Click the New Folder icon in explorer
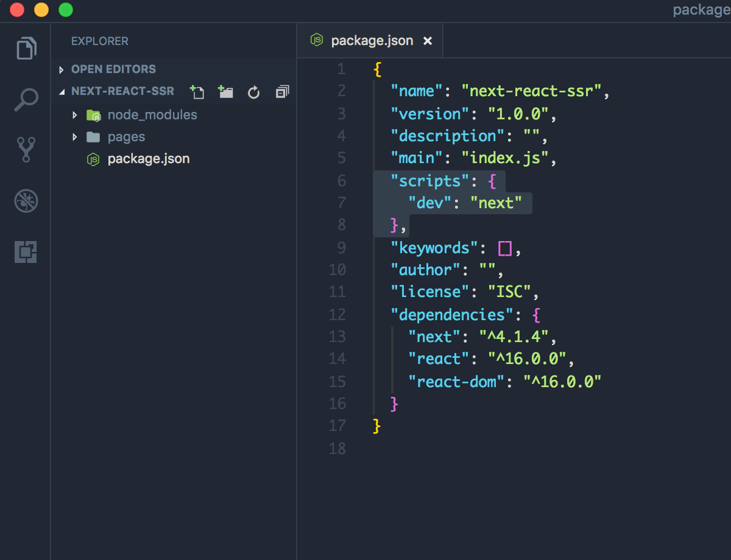This screenshot has width=731, height=560. click(x=226, y=92)
